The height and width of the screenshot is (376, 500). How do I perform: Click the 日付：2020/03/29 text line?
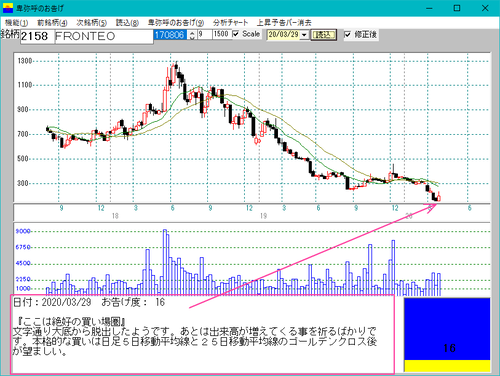pyautogui.click(x=52, y=302)
